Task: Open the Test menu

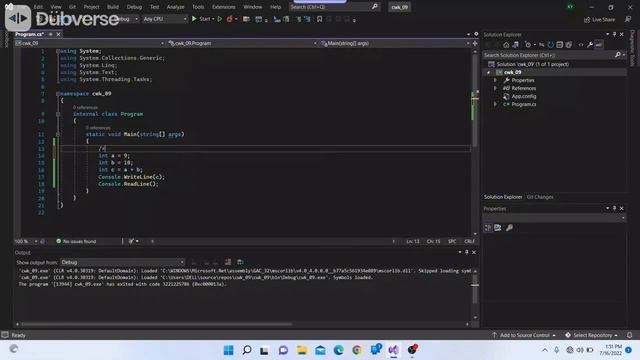Action: point(155,7)
